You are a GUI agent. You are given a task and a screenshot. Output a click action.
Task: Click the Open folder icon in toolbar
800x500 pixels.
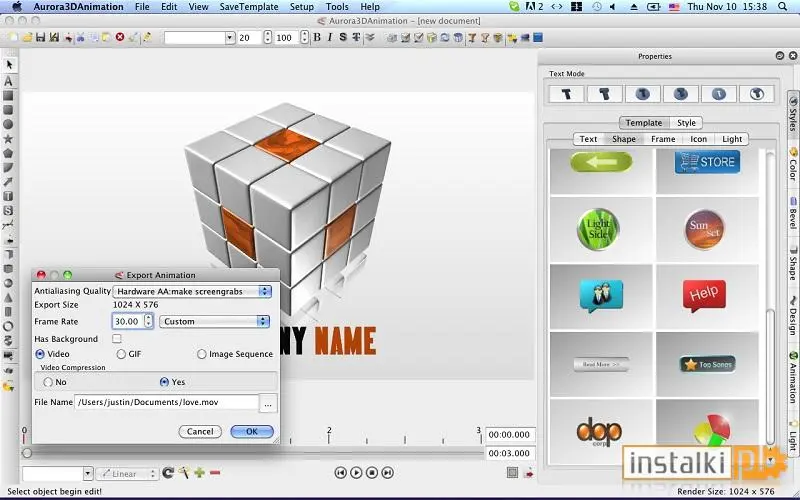coord(27,37)
